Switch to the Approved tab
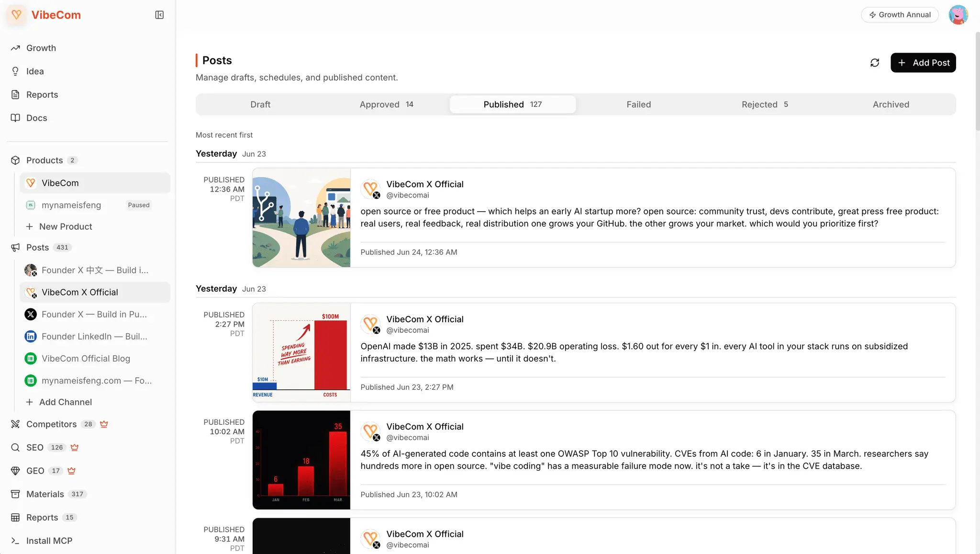Viewport: 980px width, 554px height. point(386,104)
